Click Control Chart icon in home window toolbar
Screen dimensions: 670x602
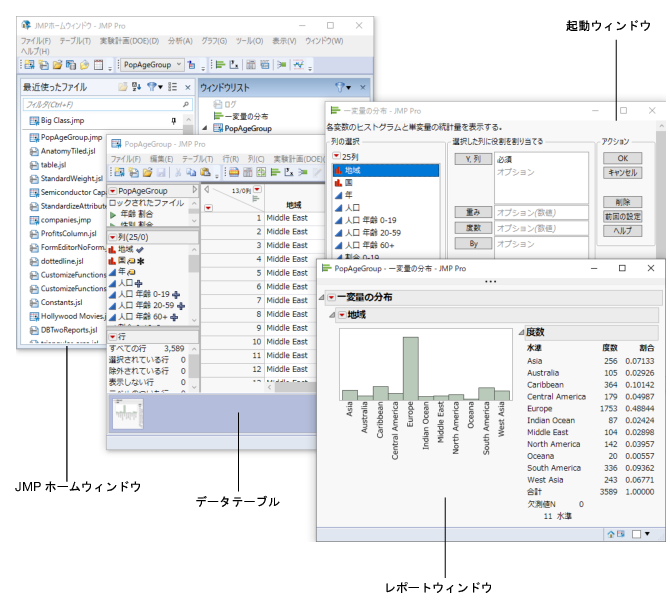point(298,65)
